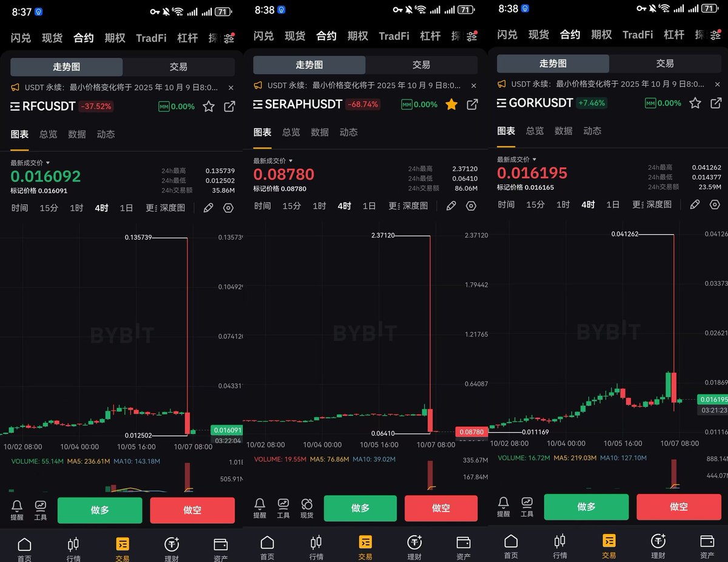Toggle MM 0.00% badge on RFCUSDT screen
Viewport: 728px width, 562px height.
tap(177, 107)
